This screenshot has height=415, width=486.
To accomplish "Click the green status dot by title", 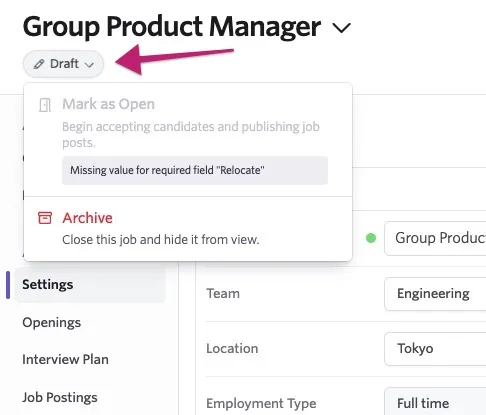I will [371, 238].
